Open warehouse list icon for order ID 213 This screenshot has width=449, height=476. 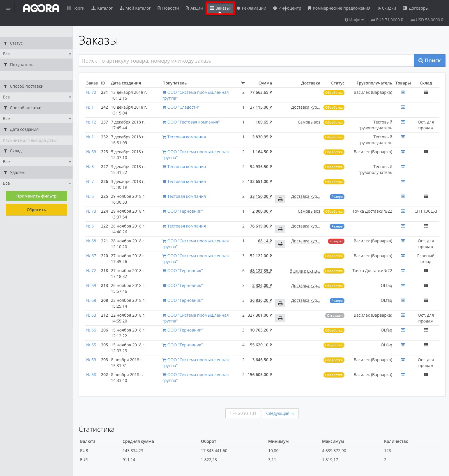point(426,285)
